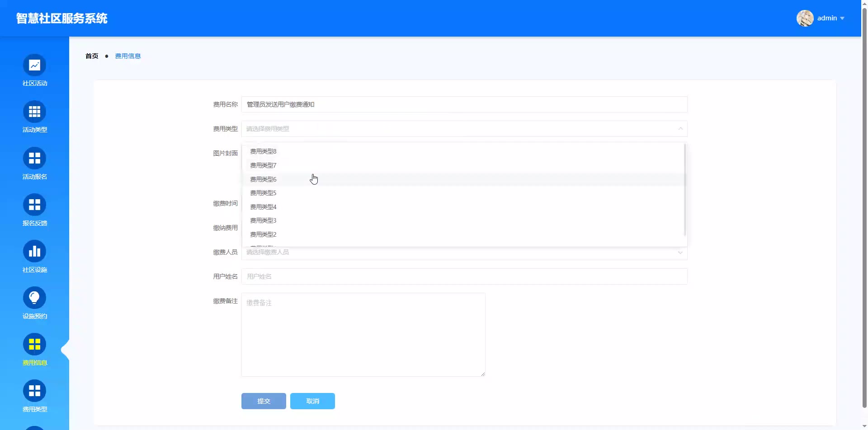
Task: Open the 社区设施 bar-chart icon
Action: coord(34,252)
